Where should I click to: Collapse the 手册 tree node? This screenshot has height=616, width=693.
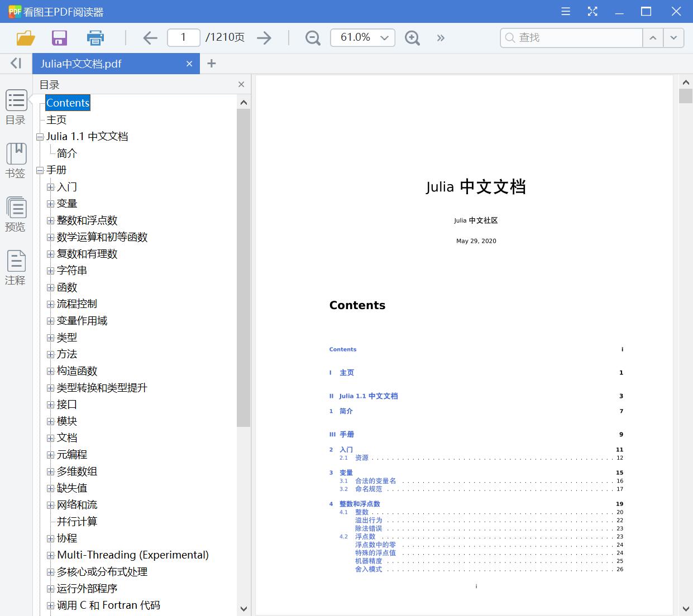[40, 170]
